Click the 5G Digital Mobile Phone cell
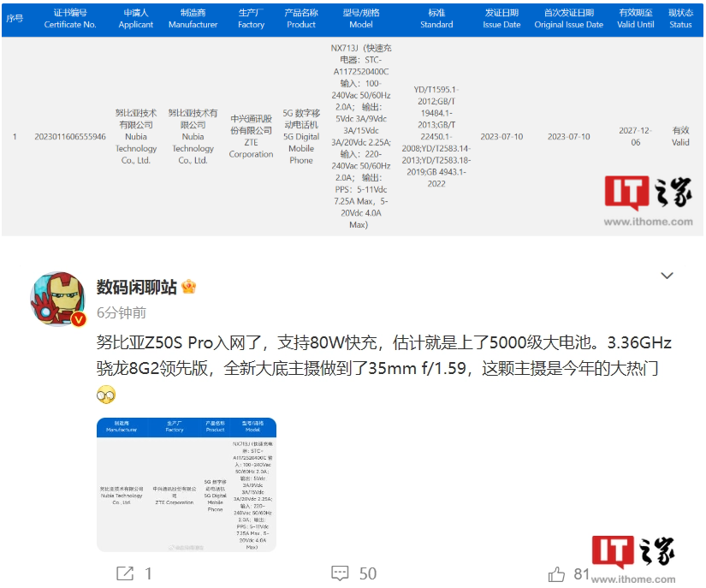The image size is (706, 588). tap(301, 136)
